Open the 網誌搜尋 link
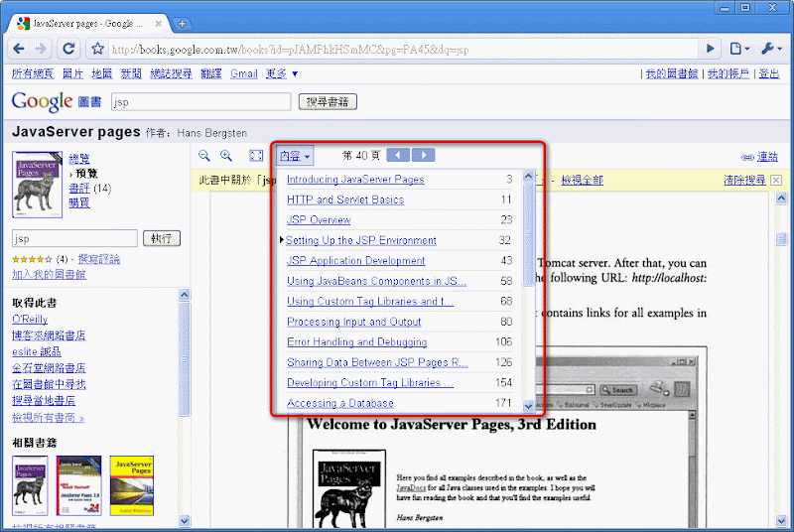This screenshot has width=794, height=532. pyautogui.click(x=171, y=73)
